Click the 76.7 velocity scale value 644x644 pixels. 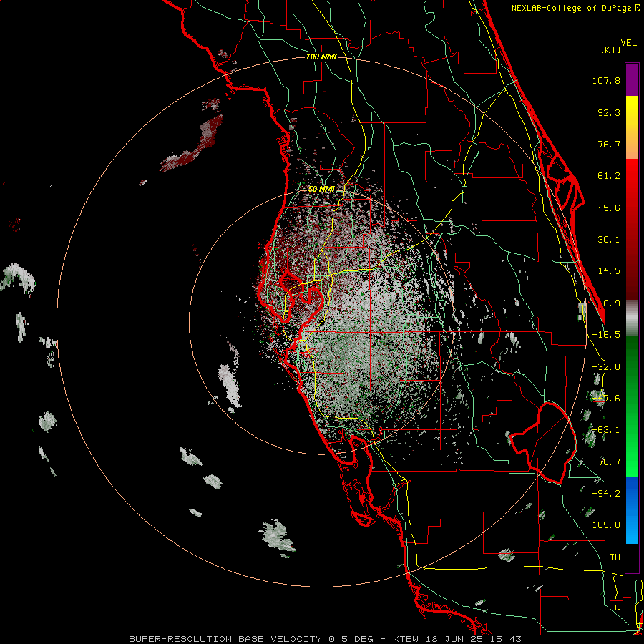(609, 144)
